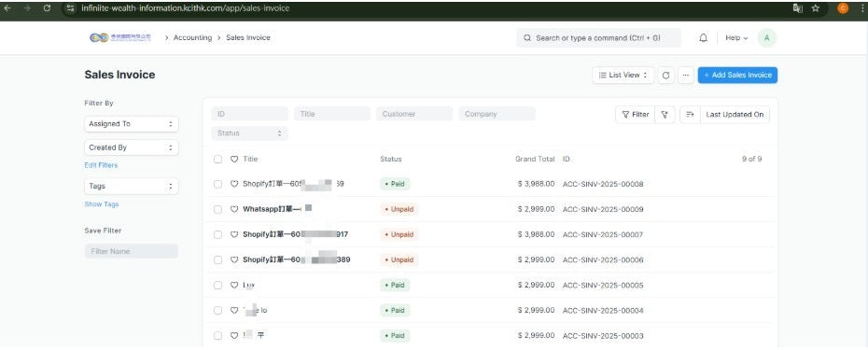This screenshot has height=350, width=868.
Task: Click the header row heart icon
Action: [x=234, y=159]
